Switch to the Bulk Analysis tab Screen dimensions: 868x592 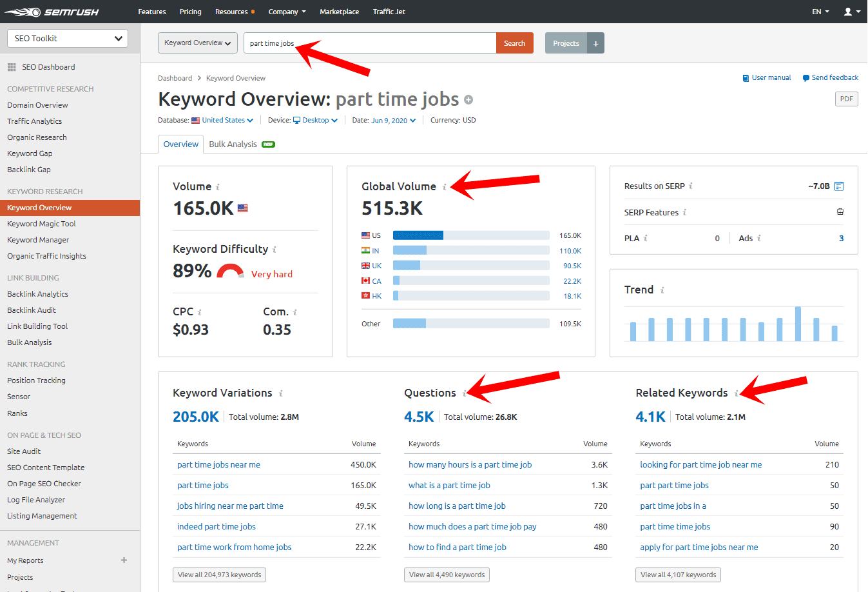point(233,144)
